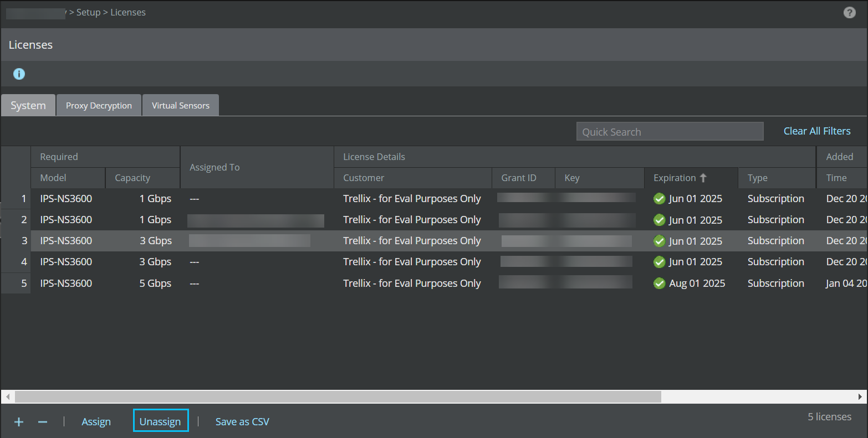This screenshot has height=438, width=868.
Task: Sort by the Model column header
Action: click(x=68, y=178)
